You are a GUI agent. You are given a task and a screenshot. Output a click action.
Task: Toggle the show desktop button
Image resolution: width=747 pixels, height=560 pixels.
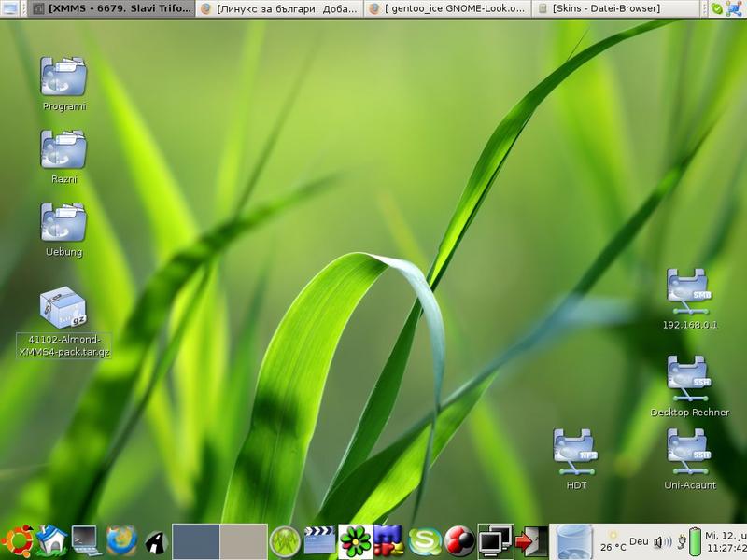click(10, 8)
